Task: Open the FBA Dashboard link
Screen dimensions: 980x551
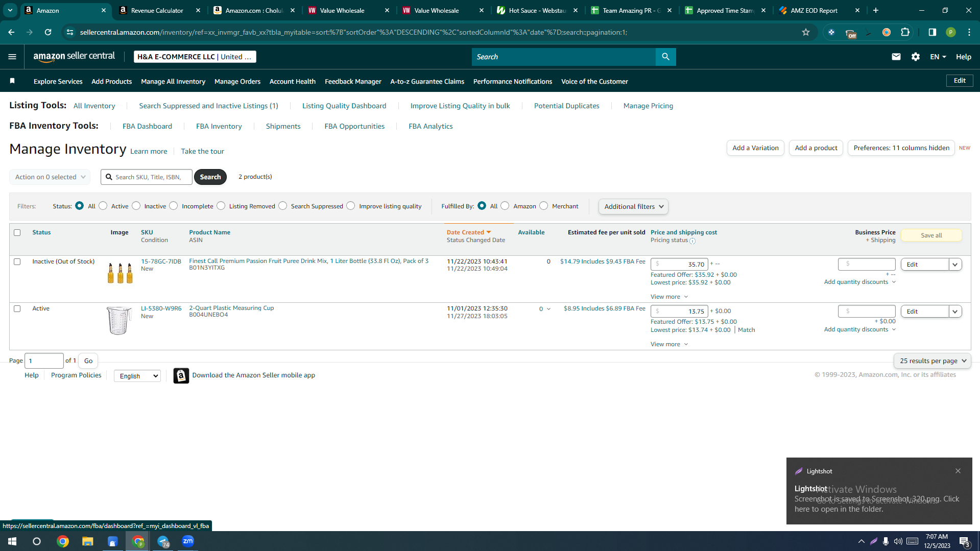Action: [x=147, y=126]
